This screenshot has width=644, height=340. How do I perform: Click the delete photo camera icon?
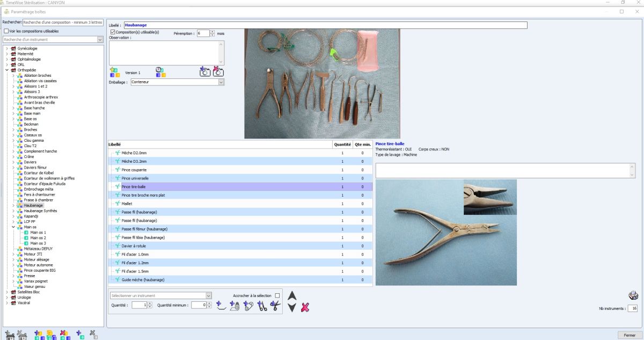pos(218,71)
